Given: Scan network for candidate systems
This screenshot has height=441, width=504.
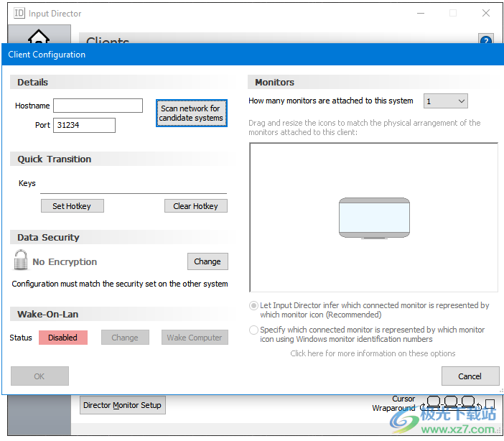Looking at the screenshot, I should (192, 113).
